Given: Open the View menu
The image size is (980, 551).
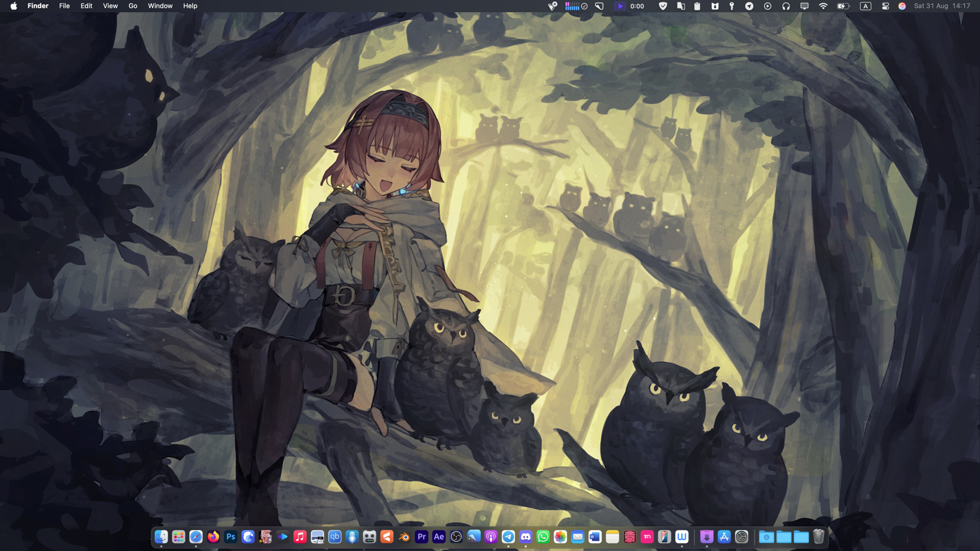Looking at the screenshot, I should tap(110, 6).
